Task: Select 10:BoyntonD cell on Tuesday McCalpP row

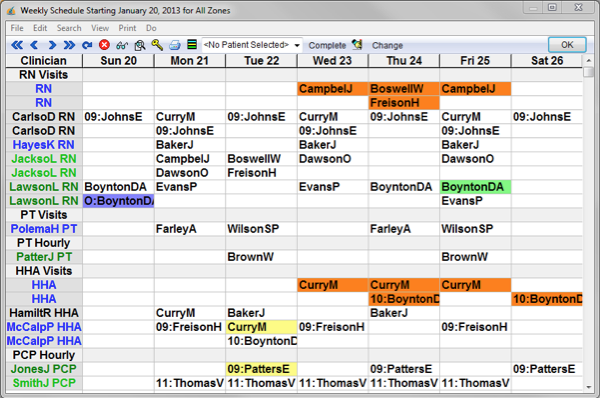Action: pyautogui.click(x=261, y=341)
